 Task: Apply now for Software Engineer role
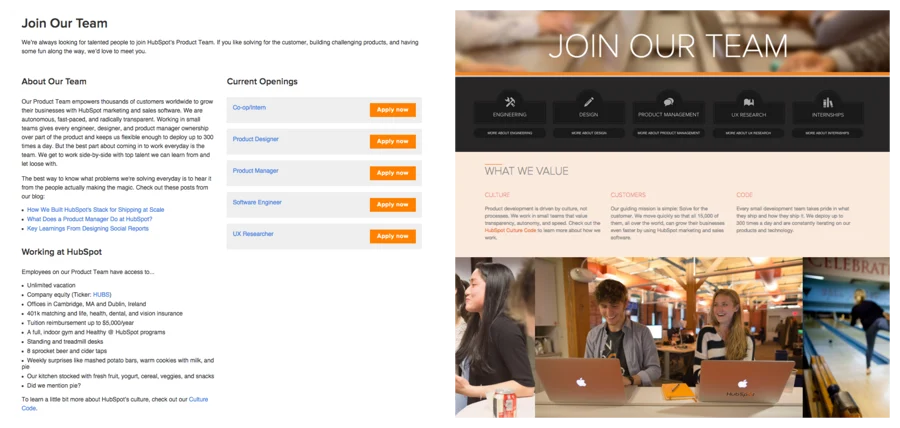(x=393, y=204)
